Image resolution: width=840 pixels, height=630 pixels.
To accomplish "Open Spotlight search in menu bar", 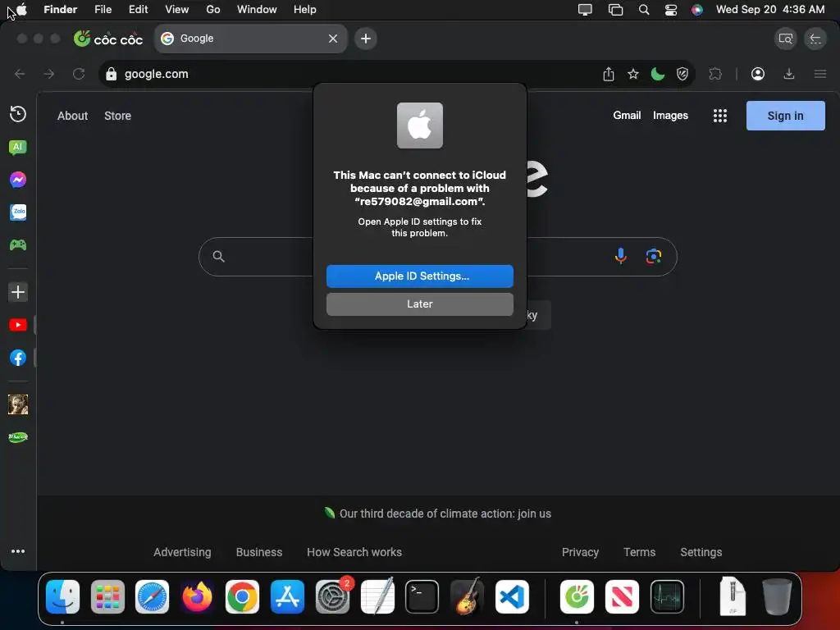I will pyautogui.click(x=643, y=10).
